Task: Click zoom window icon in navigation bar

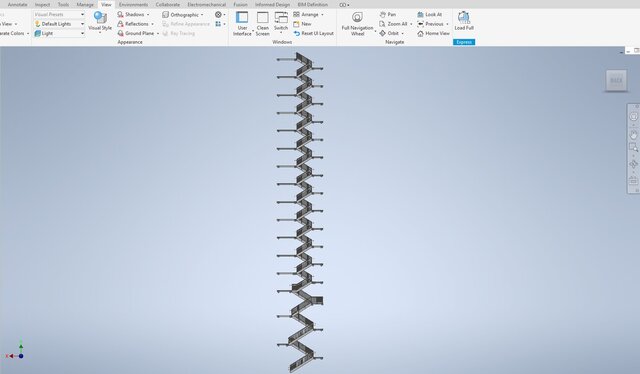Action: tap(633, 147)
